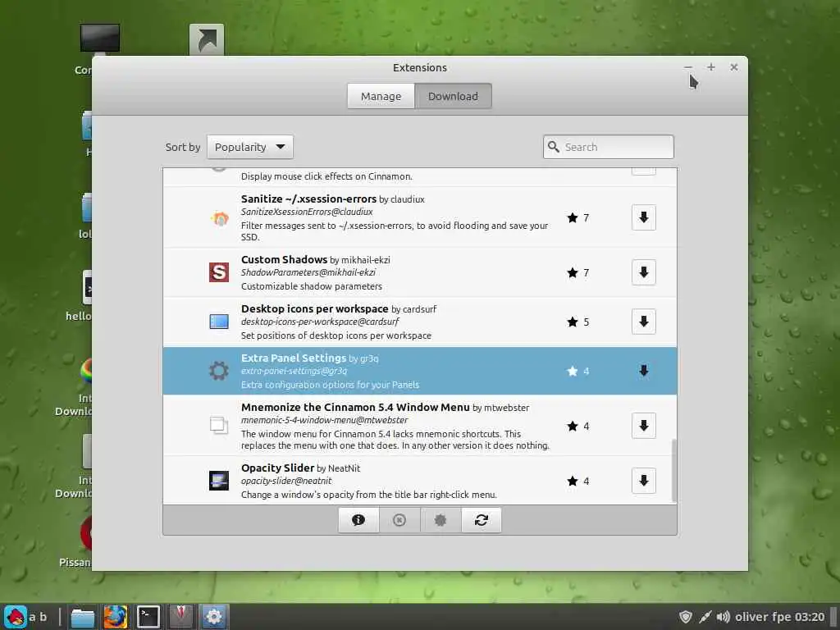Click the star rating of Desktop icons per workspace
Image resolution: width=840 pixels, height=630 pixels.
tap(578, 322)
